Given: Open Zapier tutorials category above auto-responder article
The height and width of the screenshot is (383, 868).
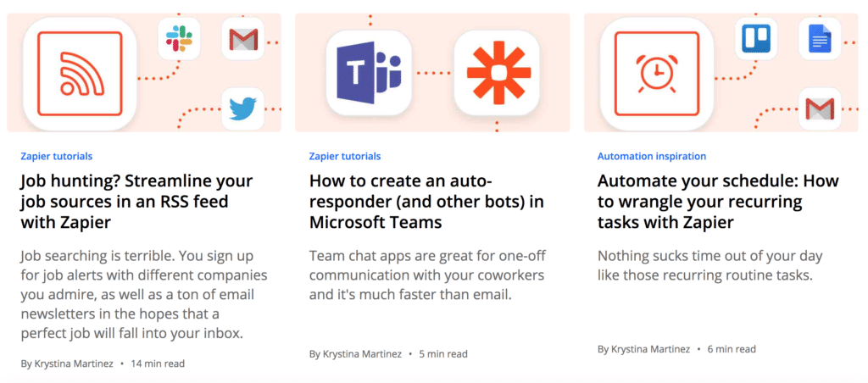Looking at the screenshot, I should point(345,156).
